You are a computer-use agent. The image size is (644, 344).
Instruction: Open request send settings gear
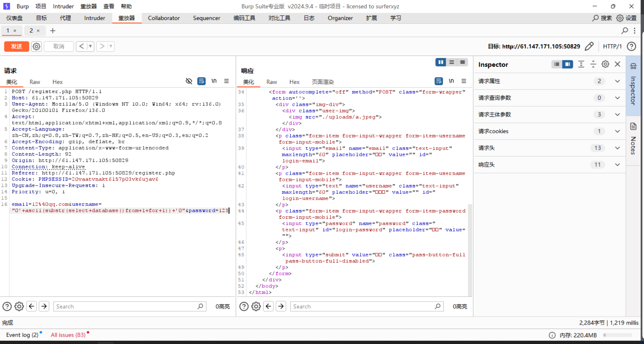point(36,46)
